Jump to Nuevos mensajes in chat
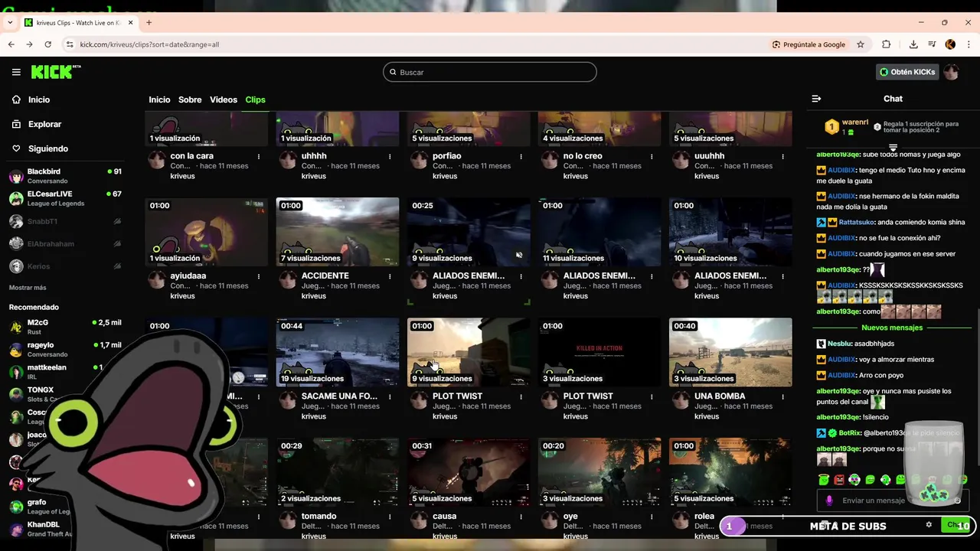This screenshot has height=551, width=980. point(892,328)
